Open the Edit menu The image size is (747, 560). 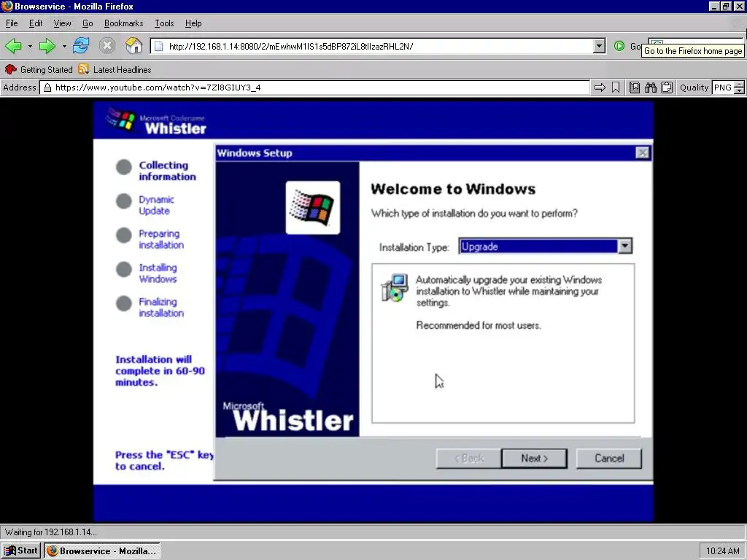click(35, 23)
